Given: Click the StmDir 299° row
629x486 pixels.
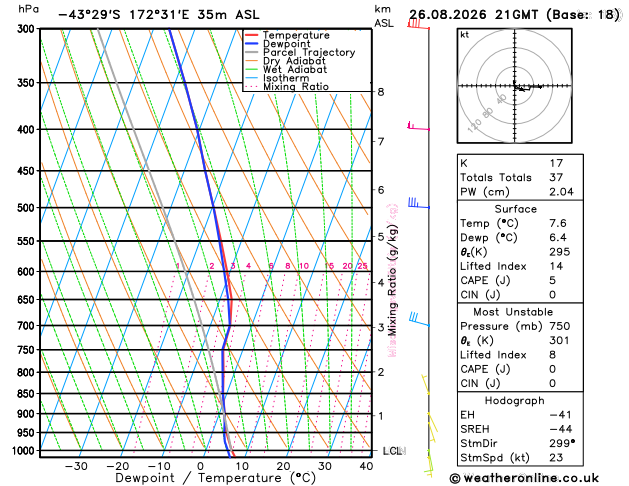Looking at the screenshot, I should pos(520,443).
